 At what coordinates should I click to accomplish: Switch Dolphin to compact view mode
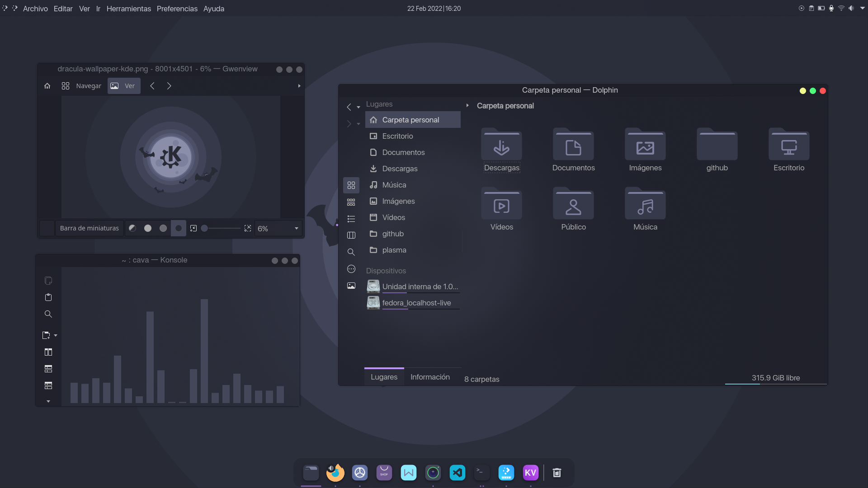pyautogui.click(x=351, y=202)
